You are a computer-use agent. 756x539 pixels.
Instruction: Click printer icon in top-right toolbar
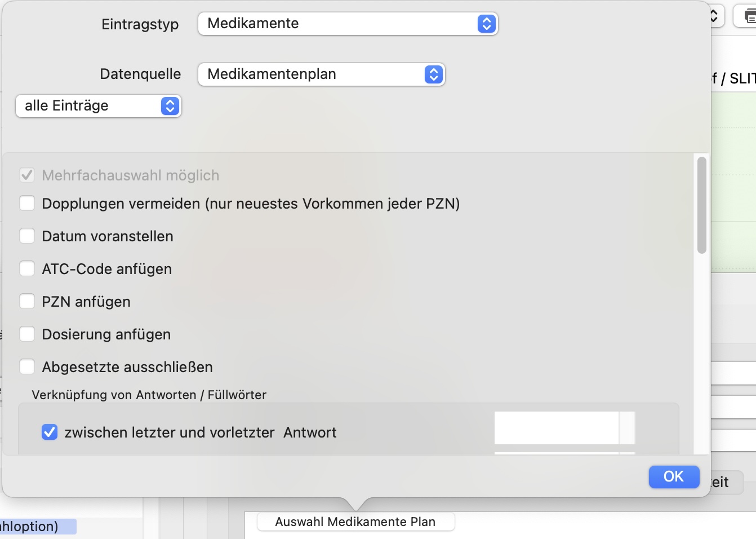click(x=749, y=16)
